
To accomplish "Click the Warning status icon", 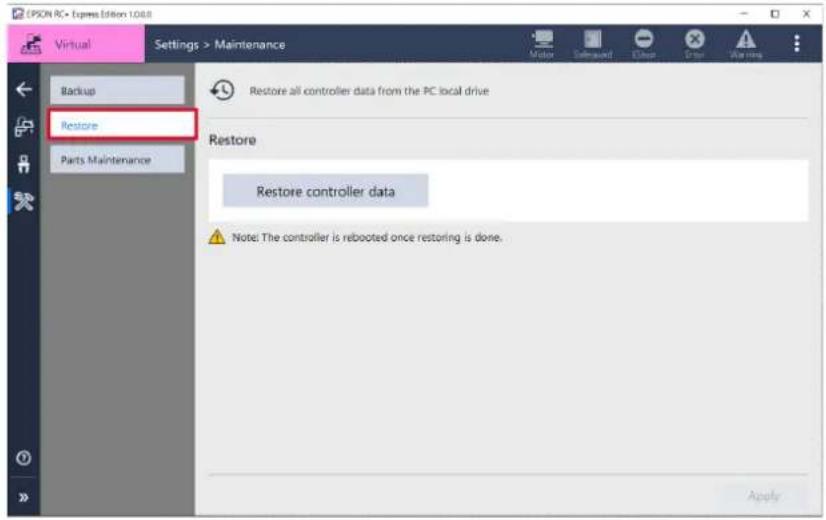I will click(746, 44).
